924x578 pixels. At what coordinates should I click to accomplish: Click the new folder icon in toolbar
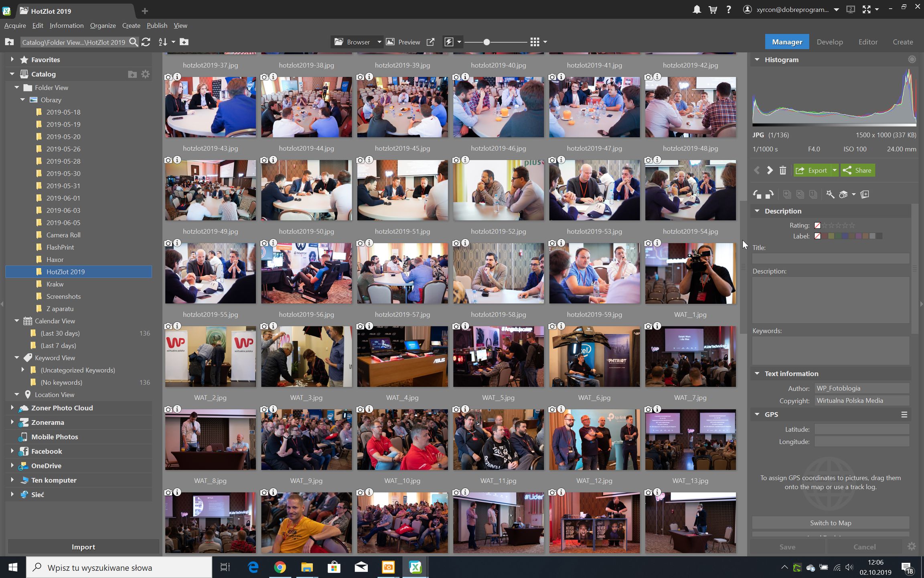coord(184,42)
